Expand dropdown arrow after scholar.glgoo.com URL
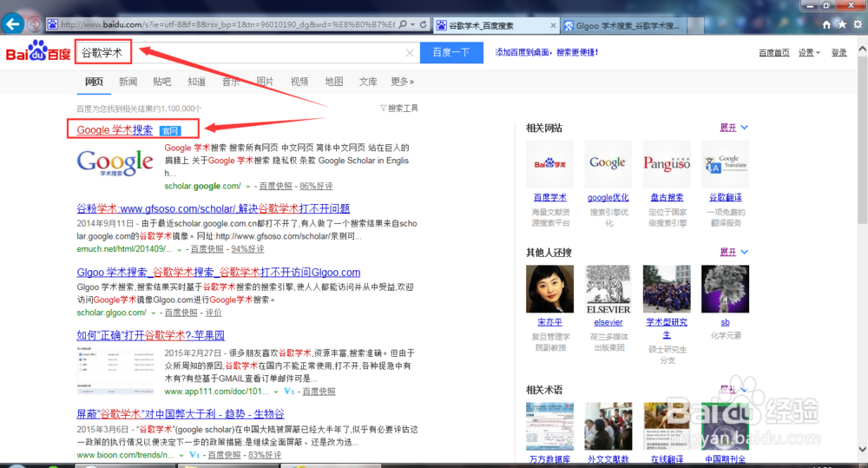The width and height of the screenshot is (868, 468). click(x=154, y=313)
